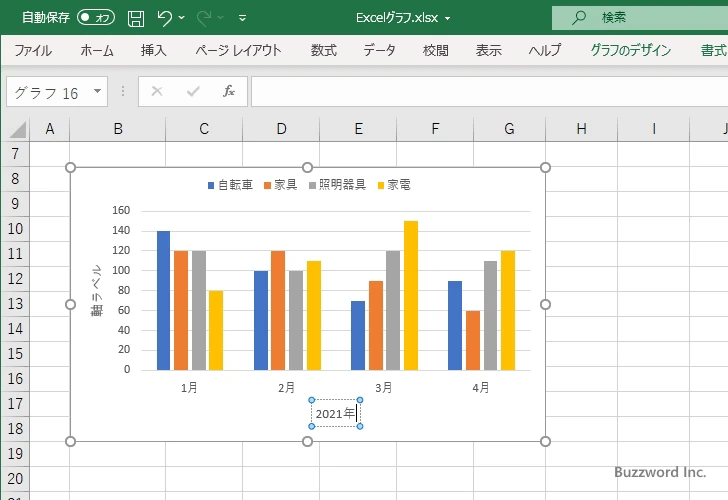This screenshot has width=728, height=500.
Task: Select column G header
Action: tap(509, 129)
